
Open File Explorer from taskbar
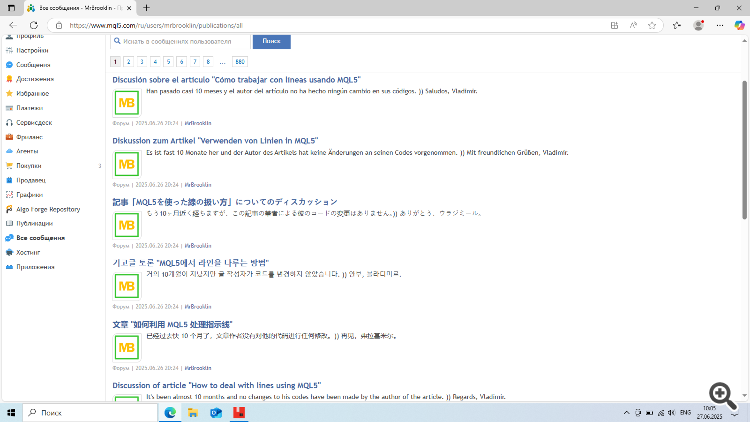(x=193, y=412)
